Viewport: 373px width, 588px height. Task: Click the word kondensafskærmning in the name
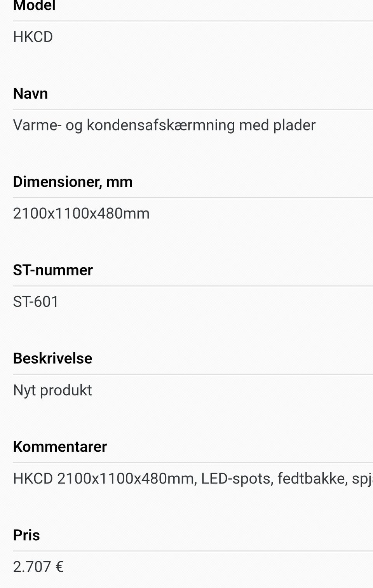pos(160,125)
